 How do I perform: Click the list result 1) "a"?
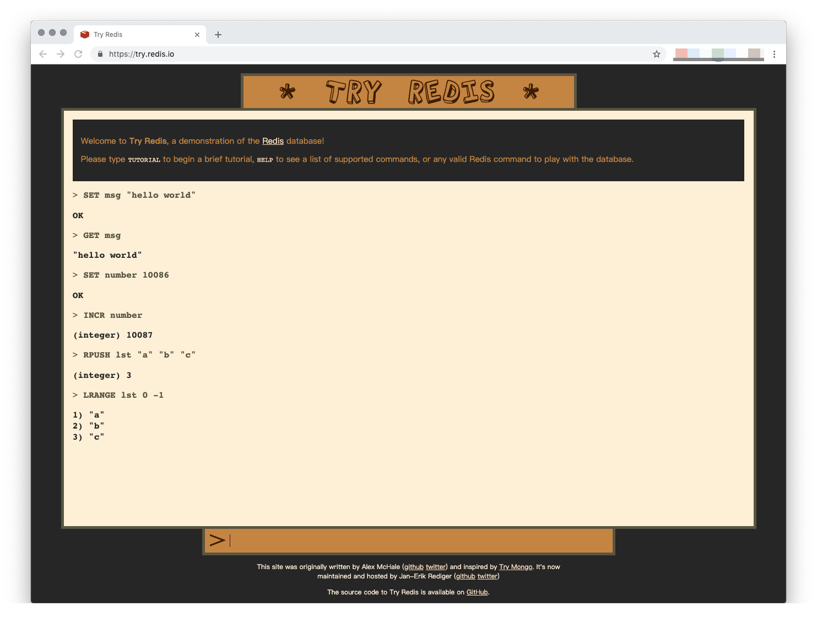click(88, 415)
